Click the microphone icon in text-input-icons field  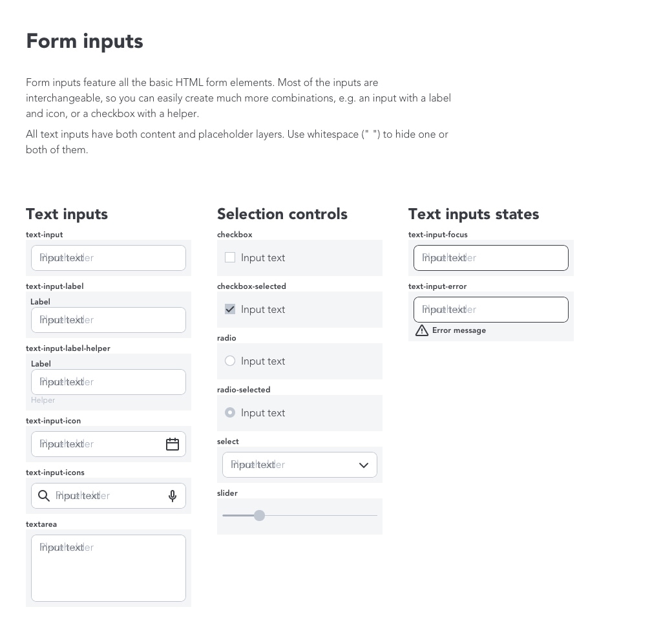pyautogui.click(x=173, y=496)
